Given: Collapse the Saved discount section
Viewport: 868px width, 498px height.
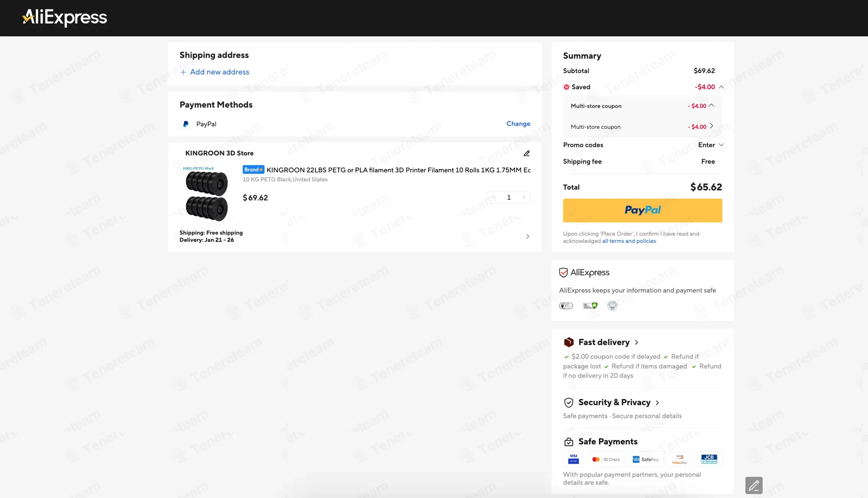Looking at the screenshot, I should (721, 87).
